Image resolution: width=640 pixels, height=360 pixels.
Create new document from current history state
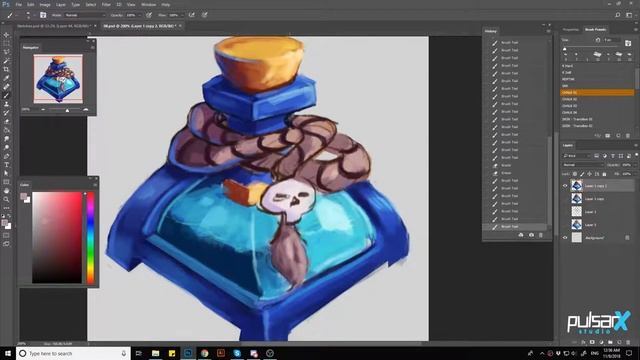pos(521,235)
